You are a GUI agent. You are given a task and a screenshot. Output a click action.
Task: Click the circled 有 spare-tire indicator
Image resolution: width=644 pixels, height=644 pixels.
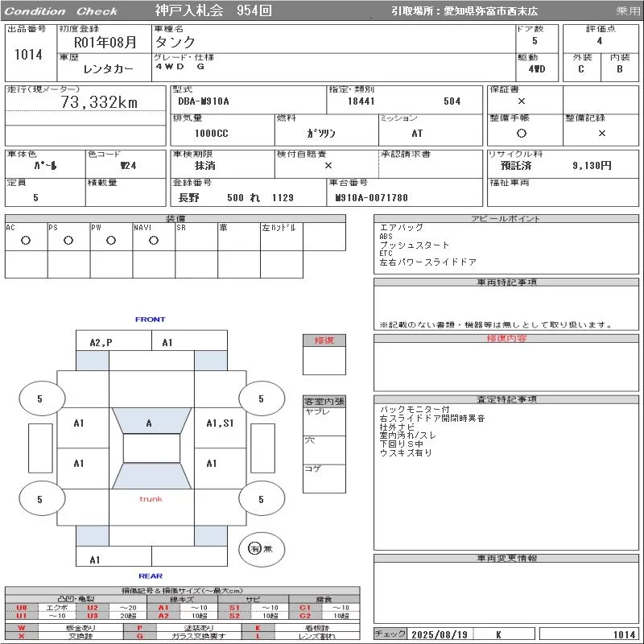255,548
